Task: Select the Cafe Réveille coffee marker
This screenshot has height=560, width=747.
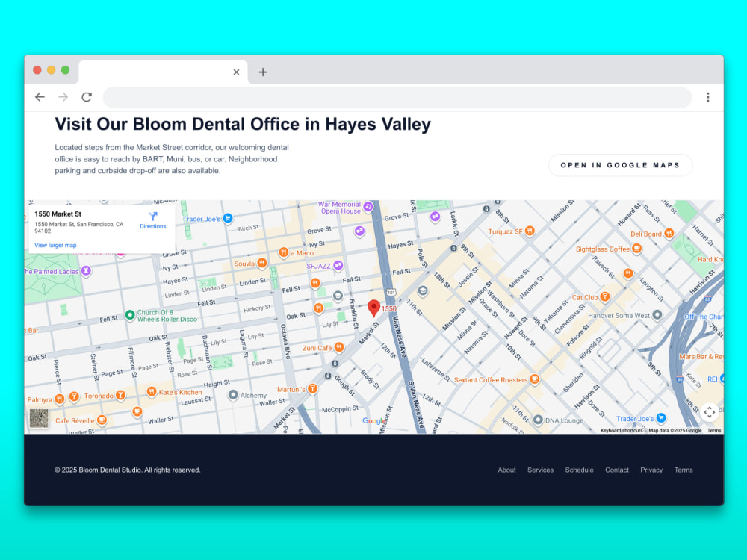Action: (x=102, y=420)
